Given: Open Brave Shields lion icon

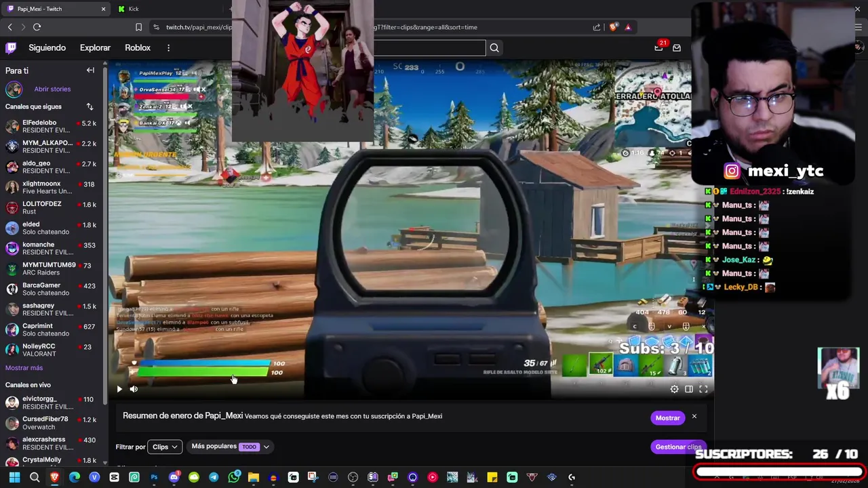Looking at the screenshot, I should [614, 27].
